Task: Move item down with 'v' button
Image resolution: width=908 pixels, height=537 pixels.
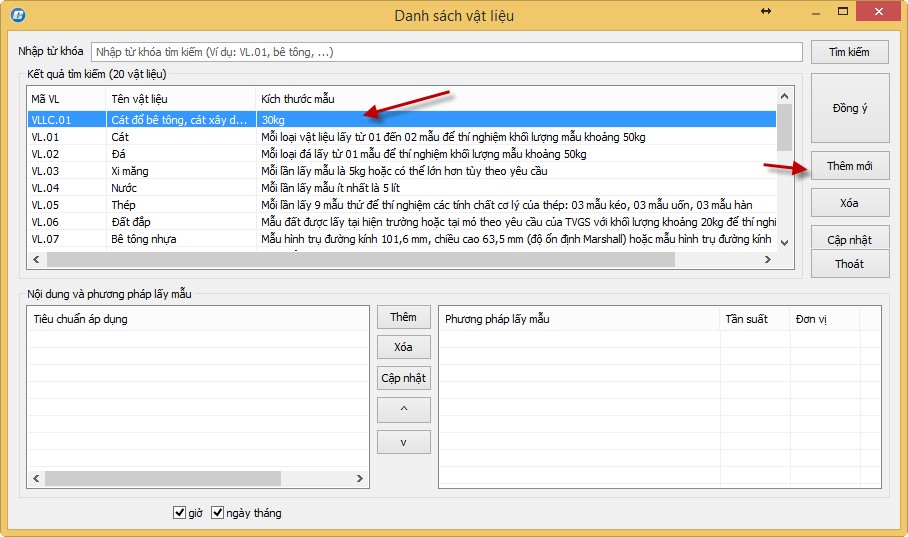Action: (x=403, y=441)
